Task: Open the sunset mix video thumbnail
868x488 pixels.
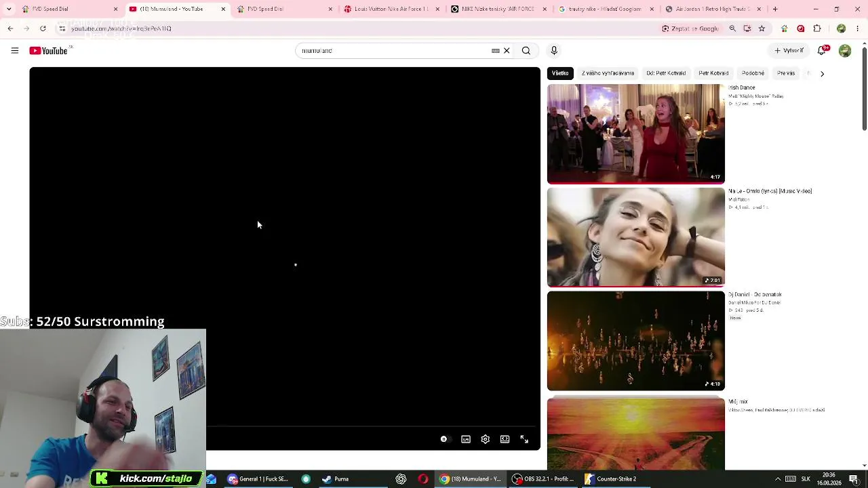Action: pos(635,434)
